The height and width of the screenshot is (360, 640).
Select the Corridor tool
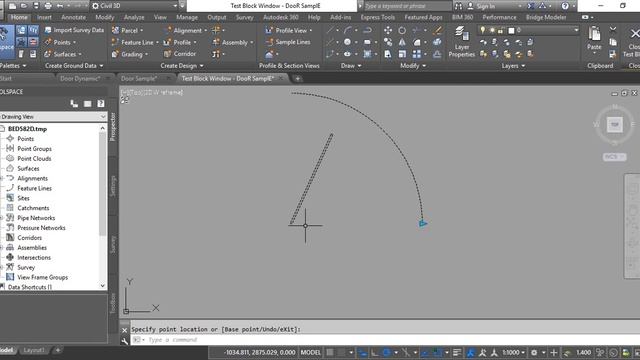tap(180, 54)
